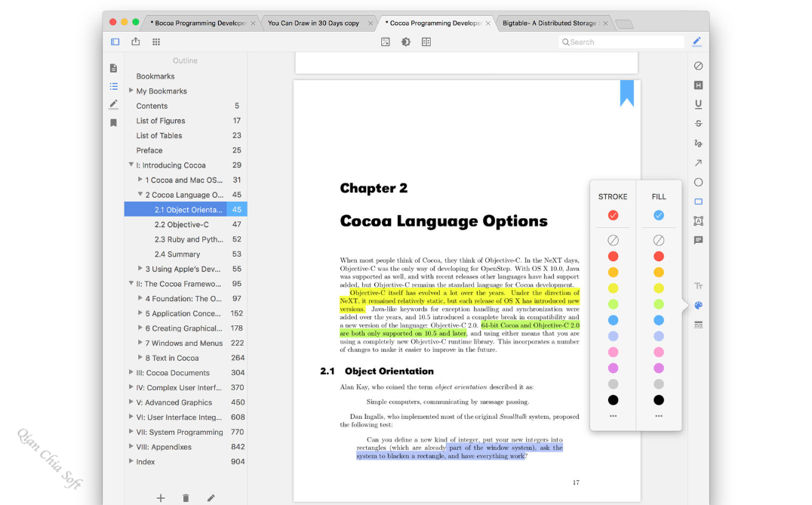Toggle the annotation pencil in the toolbar

point(697,42)
